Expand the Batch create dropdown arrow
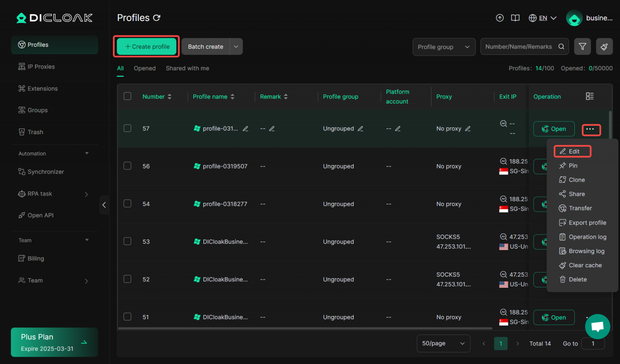This screenshot has height=364, width=620. click(x=236, y=46)
